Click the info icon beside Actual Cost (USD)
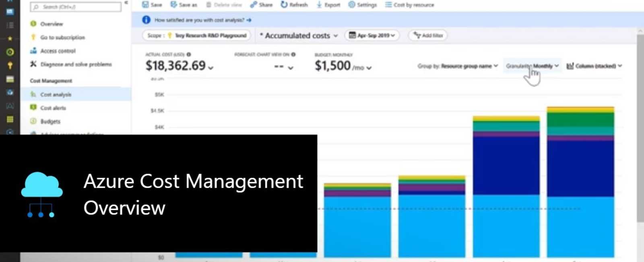The height and width of the screenshot is (262, 644). click(x=189, y=54)
